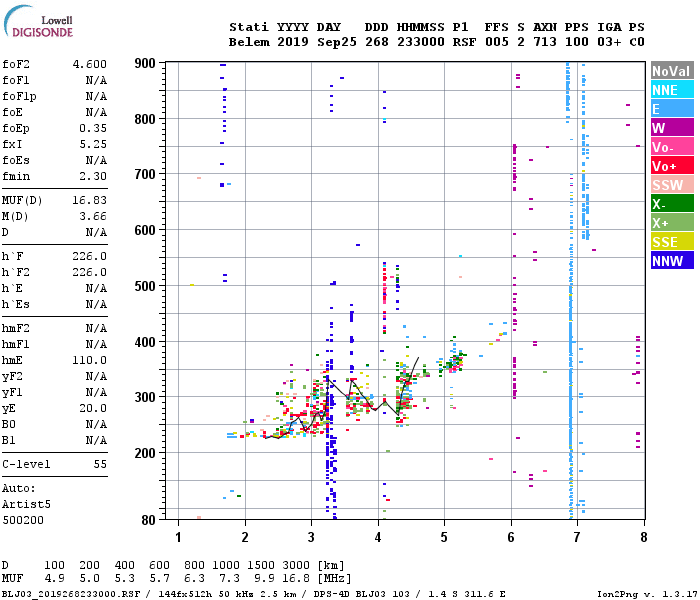Click the PPS value 100
Viewport: 700px width, 600px height.
pyautogui.click(x=577, y=42)
